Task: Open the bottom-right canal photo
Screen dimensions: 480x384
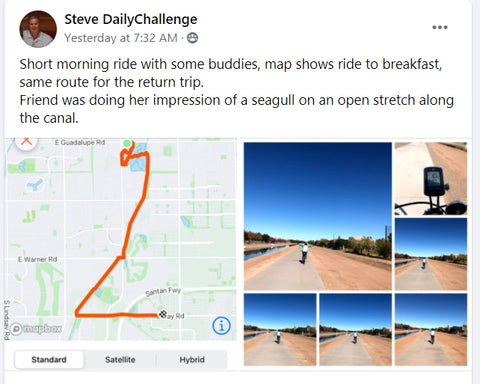Action: (431, 330)
